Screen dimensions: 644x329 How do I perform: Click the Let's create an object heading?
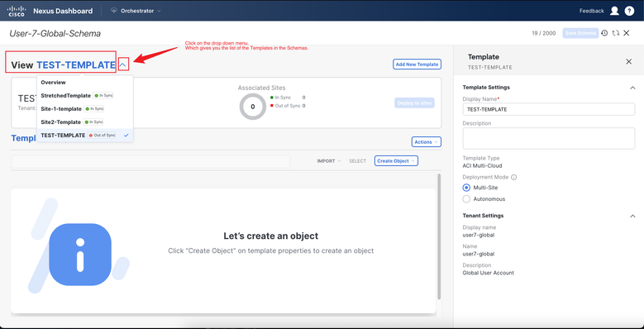(x=270, y=236)
